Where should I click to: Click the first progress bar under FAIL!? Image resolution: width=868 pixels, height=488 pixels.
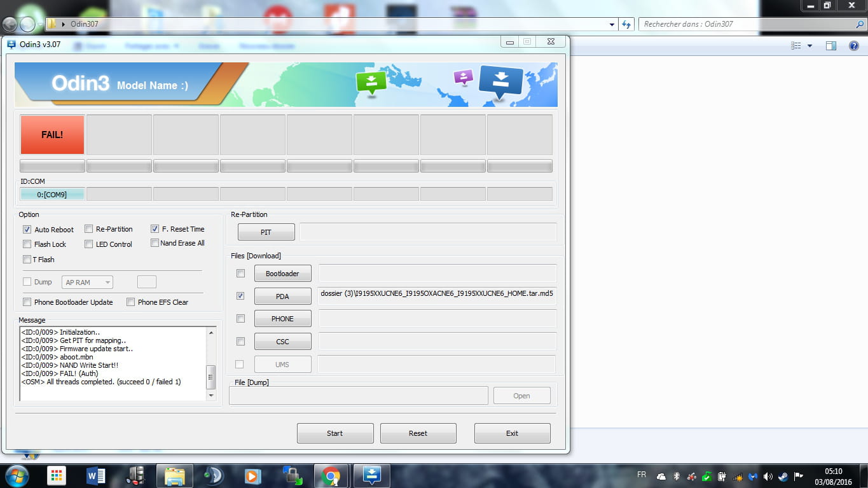click(x=52, y=166)
